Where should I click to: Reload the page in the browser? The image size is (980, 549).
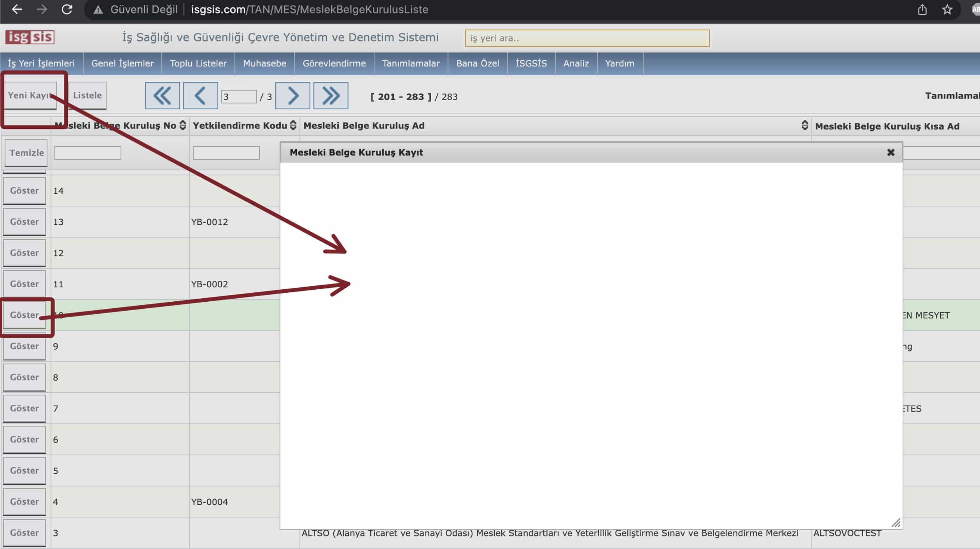(x=67, y=9)
